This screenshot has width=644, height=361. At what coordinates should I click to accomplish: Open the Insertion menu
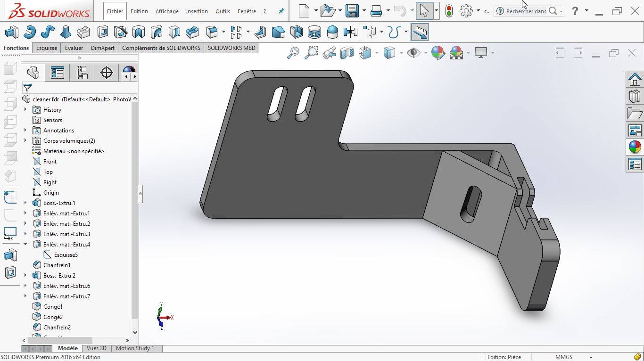[197, 11]
